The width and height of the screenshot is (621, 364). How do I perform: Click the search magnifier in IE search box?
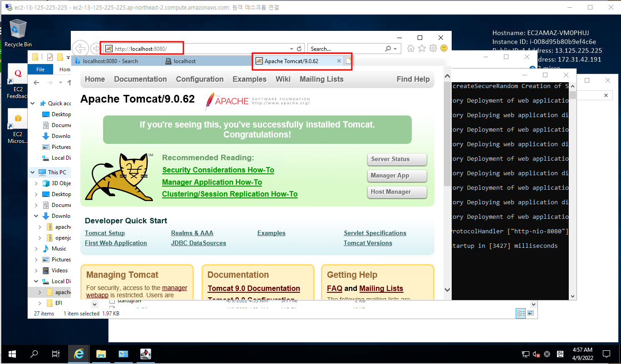click(x=388, y=49)
